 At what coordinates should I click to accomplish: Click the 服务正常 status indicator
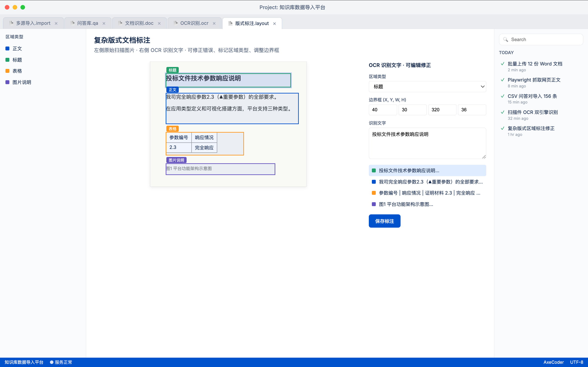[x=61, y=362]
